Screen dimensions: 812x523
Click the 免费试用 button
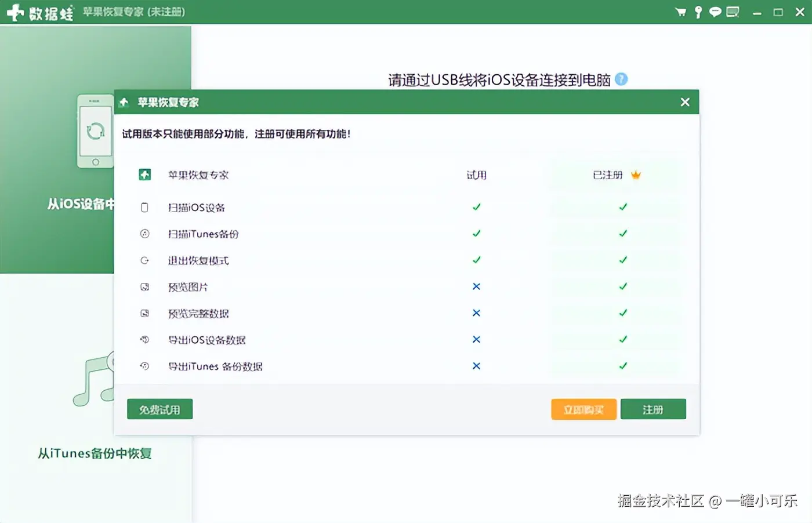(159, 409)
